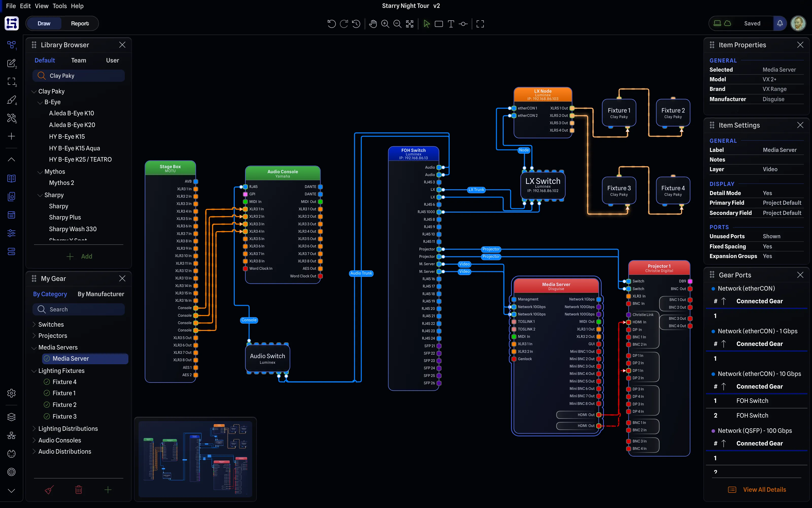This screenshot has height=508, width=812.
Task: Click the zoom out magnifier
Action: (397, 24)
